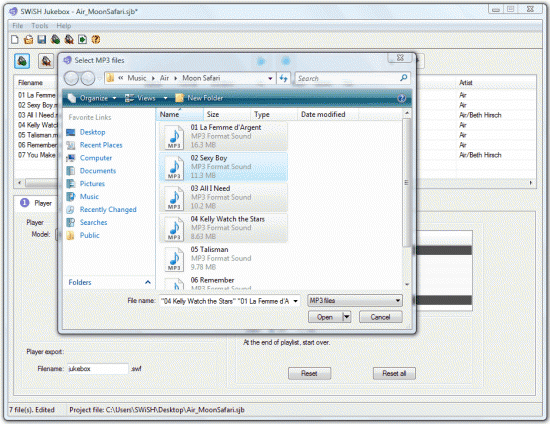Click the Export green icon in main toolbar
Viewport: 550px width, 424px height.
pos(82,40)
